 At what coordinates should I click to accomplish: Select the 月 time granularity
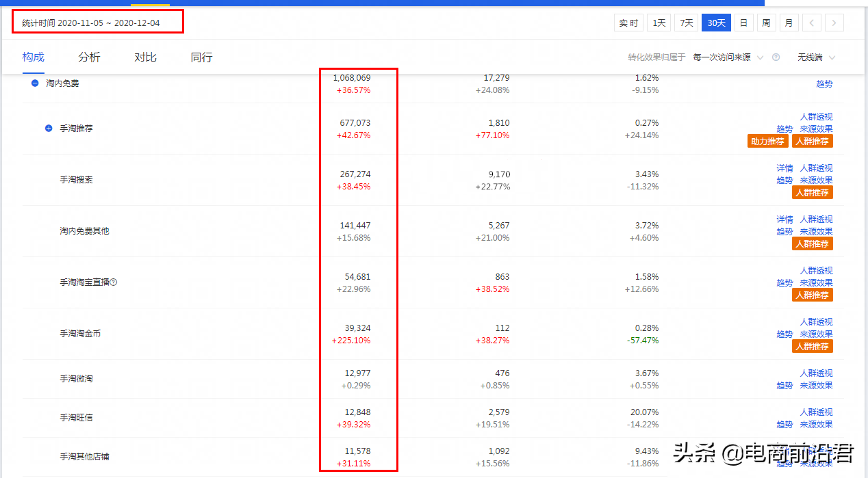789,23
